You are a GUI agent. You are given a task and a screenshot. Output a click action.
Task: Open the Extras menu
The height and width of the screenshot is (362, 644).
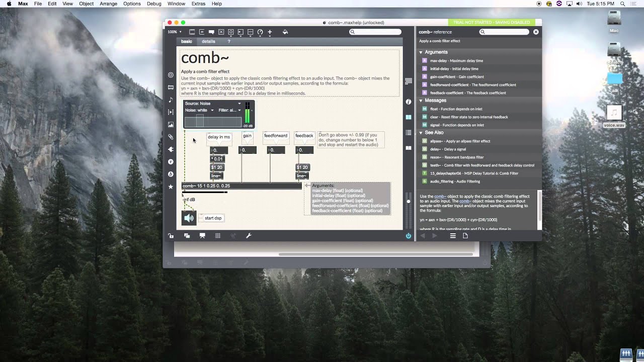coord(198,4)
